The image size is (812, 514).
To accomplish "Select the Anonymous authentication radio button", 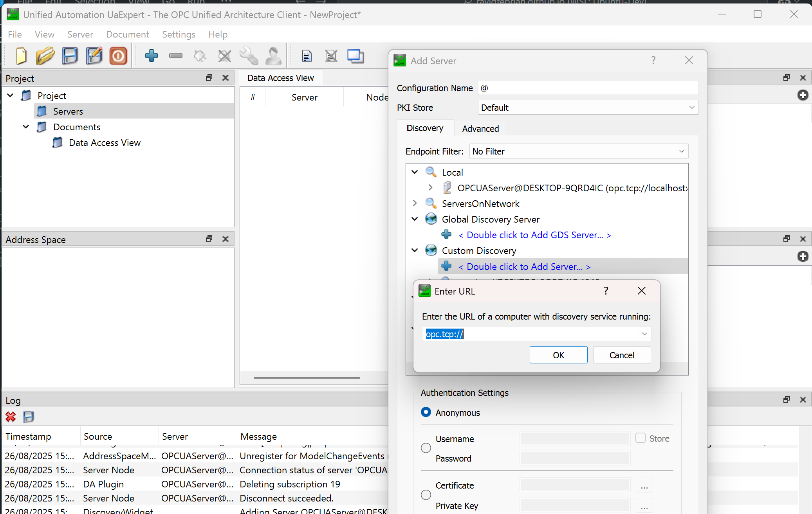I will pyautogui.click(x=426, y=412).
